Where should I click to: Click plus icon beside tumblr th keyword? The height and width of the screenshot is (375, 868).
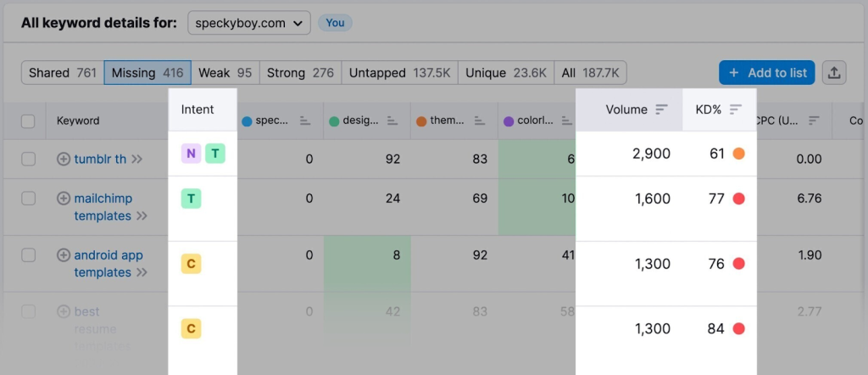point(64,159)
